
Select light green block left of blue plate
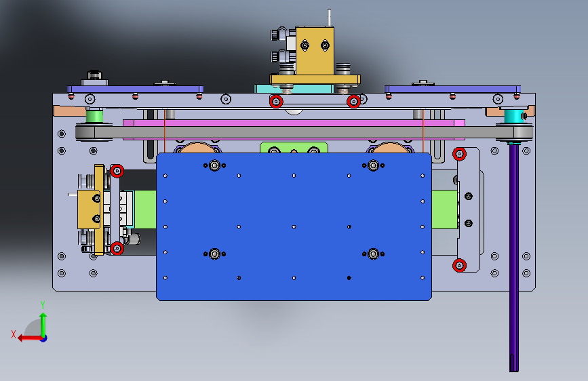[145, 209]
